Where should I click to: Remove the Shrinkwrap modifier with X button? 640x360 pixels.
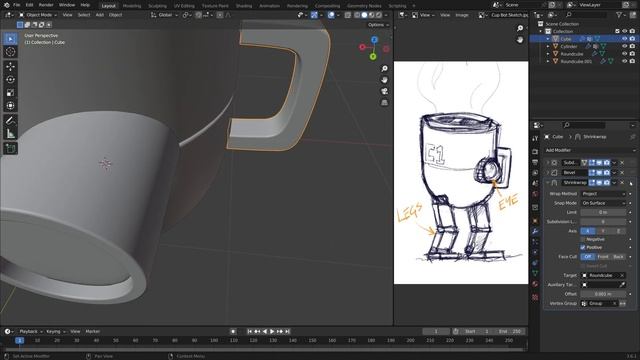(x=622, y=182)
